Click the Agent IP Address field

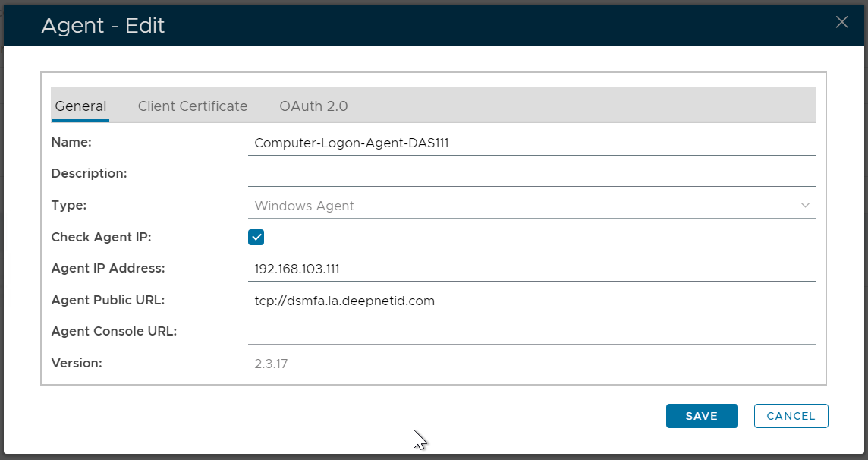531,269
